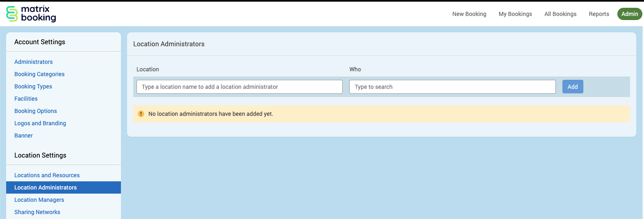Click the Matrix Booking logo
Viewport: 644px width, 219px height.
click(x=31, y=14)
